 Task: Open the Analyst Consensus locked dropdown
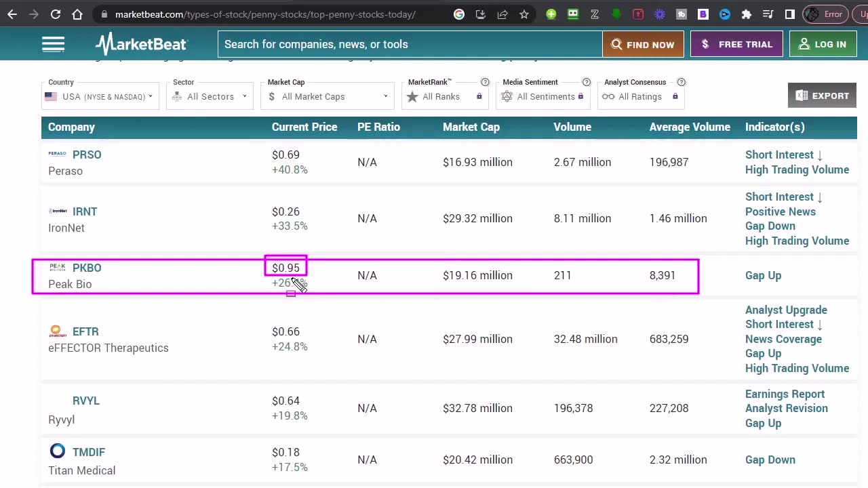640,96
